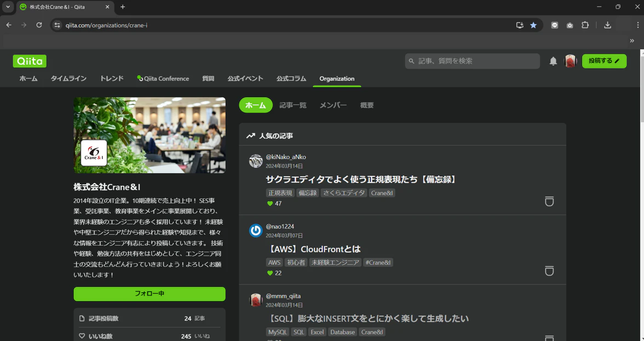Stock the サクラエディタ article
Screen dimensions: 644x341
coord(549,201)
